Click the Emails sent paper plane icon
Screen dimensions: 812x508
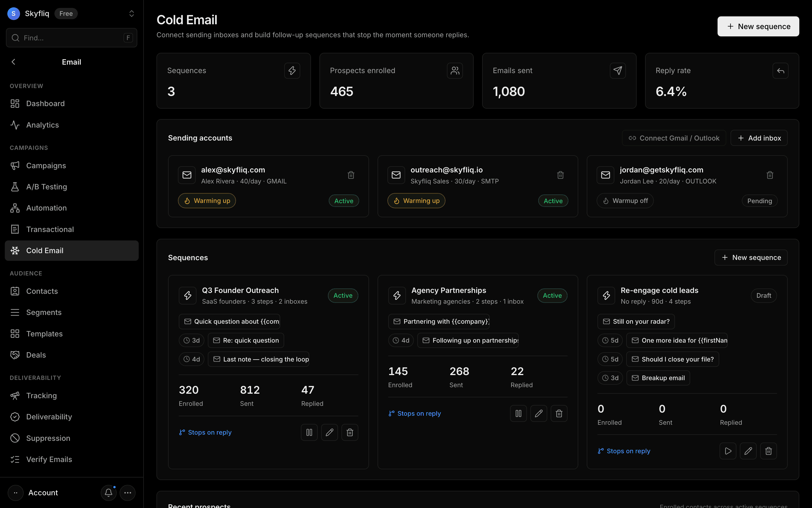[618, 71]
